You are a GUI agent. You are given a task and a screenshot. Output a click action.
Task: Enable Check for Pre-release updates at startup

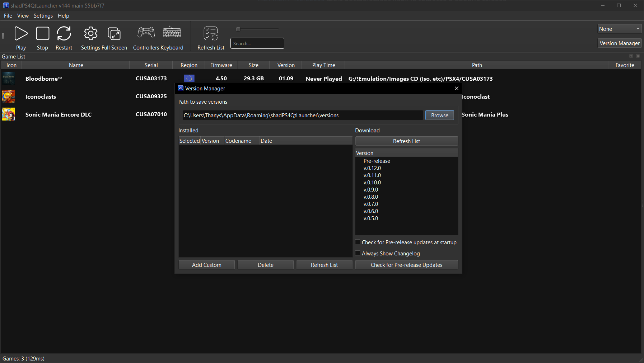click(358, 242)
